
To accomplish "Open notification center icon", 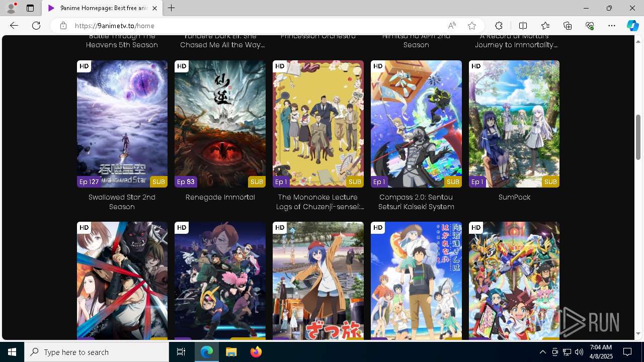I will [x=627, y=352].
